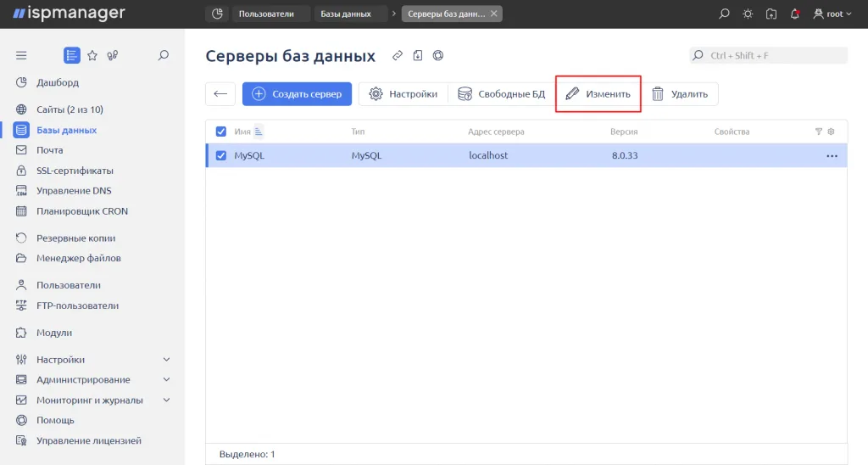
Task: Collapse the sidebar hamburger menu
Action: (x=21, y=55)
